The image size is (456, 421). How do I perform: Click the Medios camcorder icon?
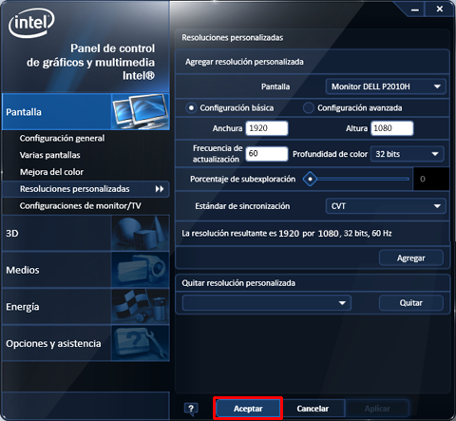tap(140, 270)
